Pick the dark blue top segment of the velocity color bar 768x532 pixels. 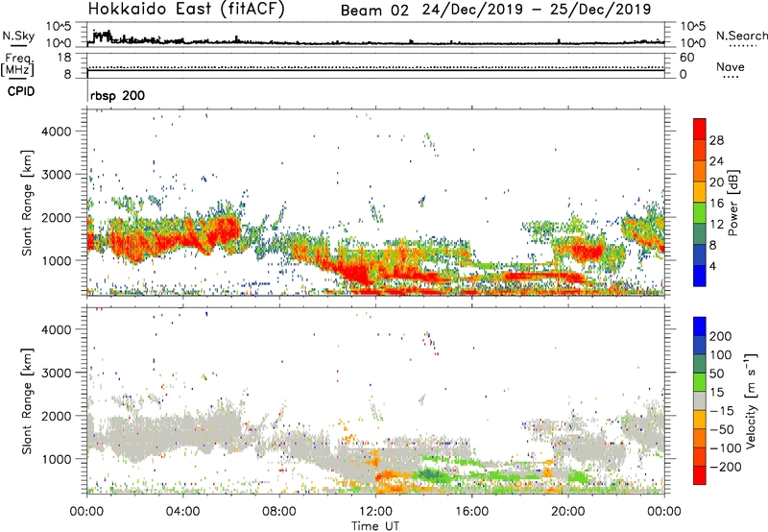[x=700, y=326]
